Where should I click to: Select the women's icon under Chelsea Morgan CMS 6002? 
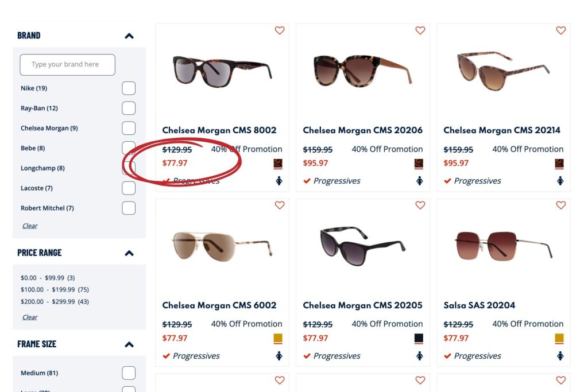(279, 356)
